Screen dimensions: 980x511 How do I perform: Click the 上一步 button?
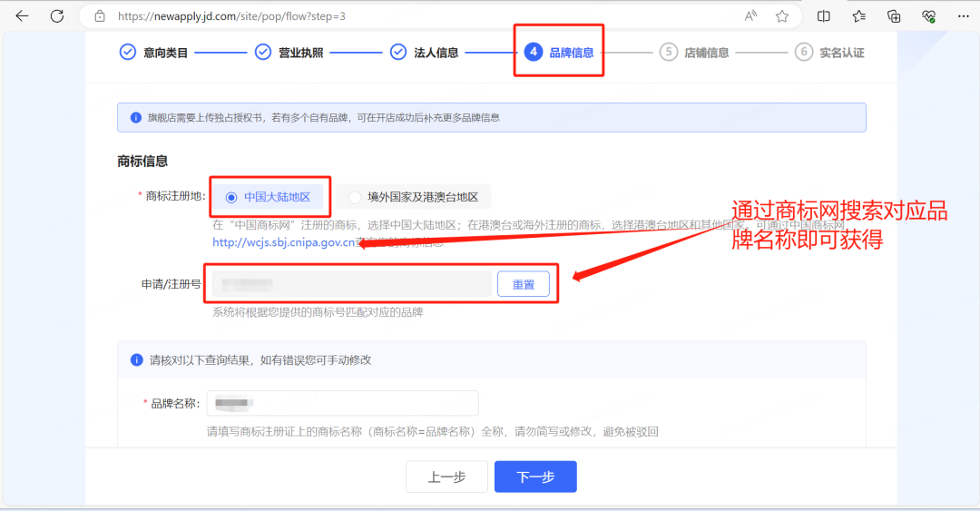click(x=446, y=477)
